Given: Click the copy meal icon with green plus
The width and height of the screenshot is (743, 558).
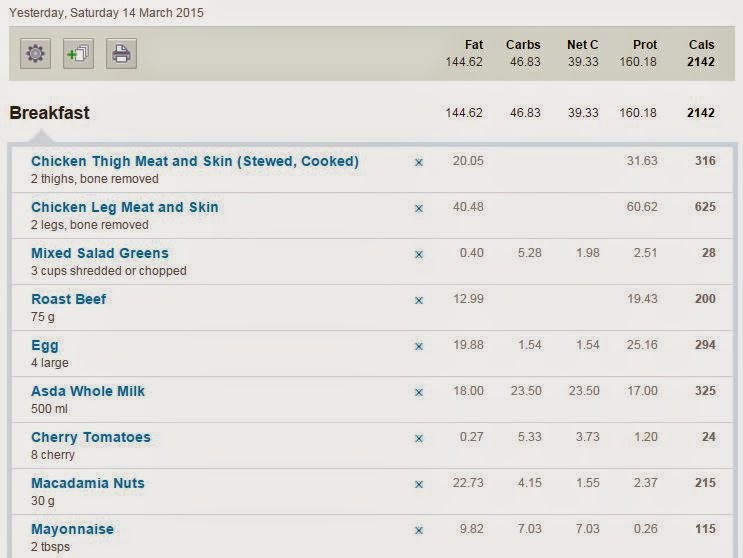Looking at the screenshot, I should 78,54.
